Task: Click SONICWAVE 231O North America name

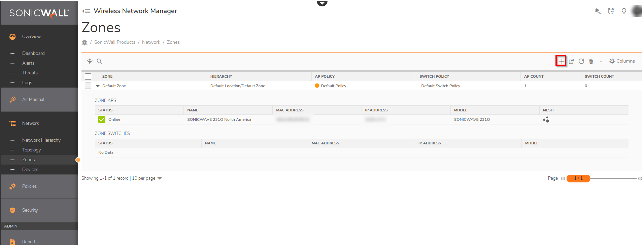Action: point(219,119)
